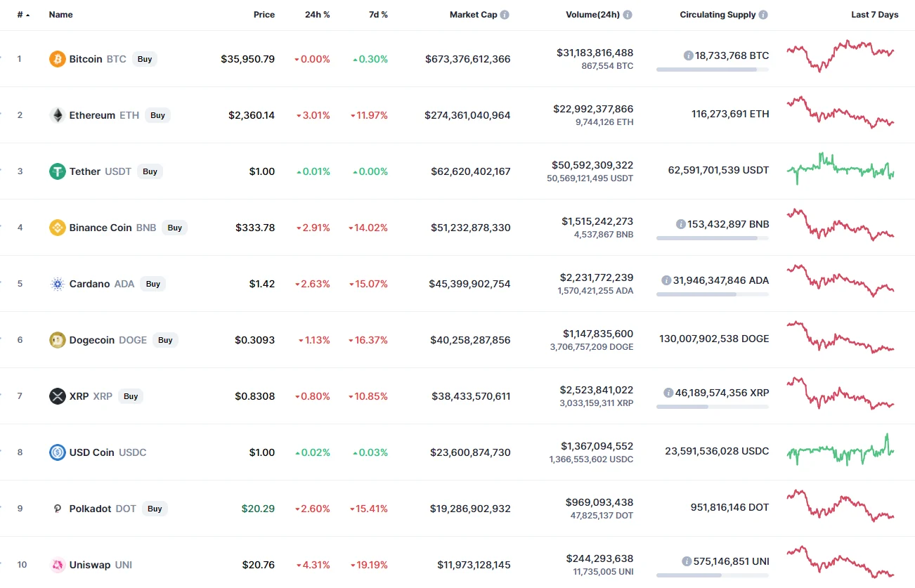
Task: Click the Volume(24h) info icon
Action: point(628,15)
